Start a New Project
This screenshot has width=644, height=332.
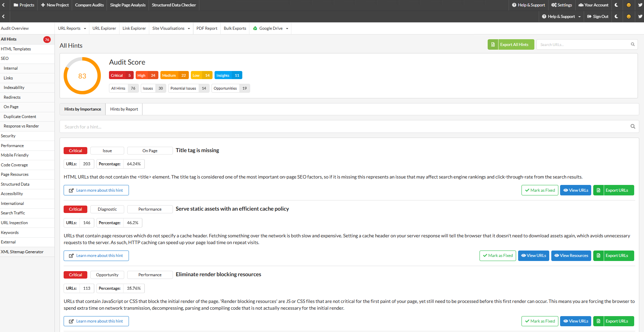pyautogui.click(x=55, y=5)
